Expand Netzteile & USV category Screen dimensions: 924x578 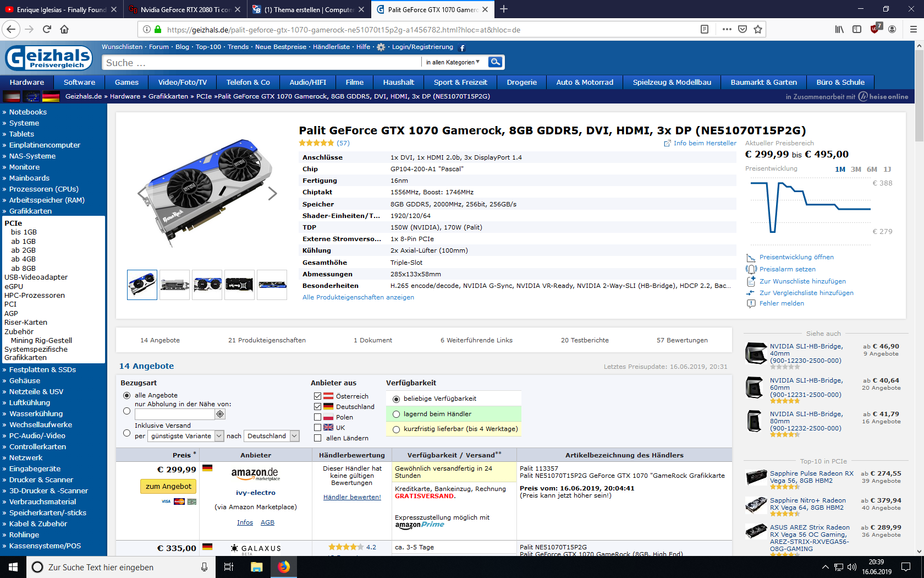coord(36,392)
